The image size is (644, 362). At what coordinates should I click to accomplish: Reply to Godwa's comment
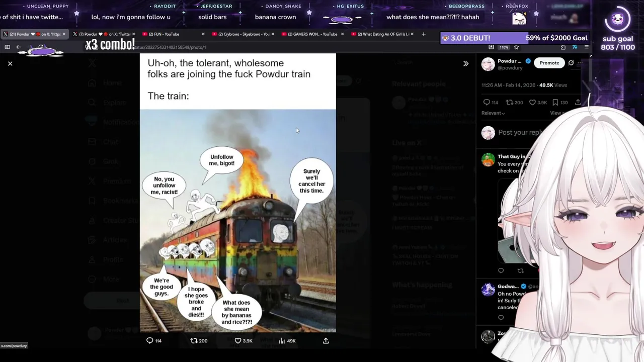[x=501, y=317]
